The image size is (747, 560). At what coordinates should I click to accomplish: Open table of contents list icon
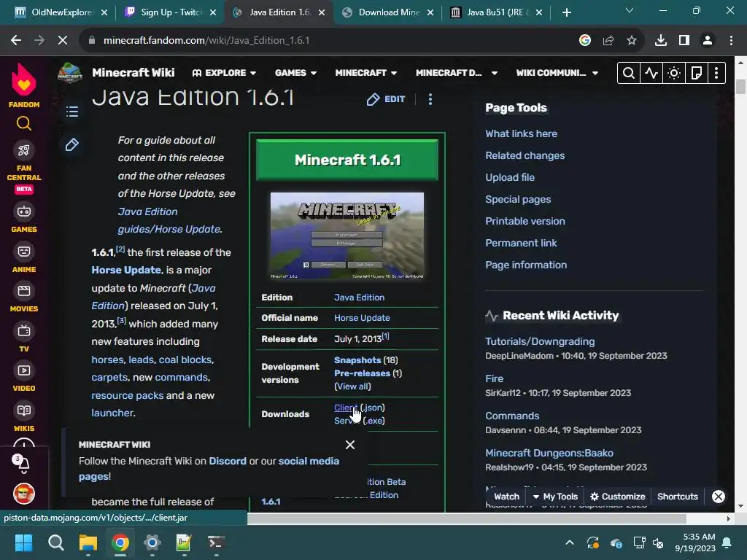(x=72, y=112)
